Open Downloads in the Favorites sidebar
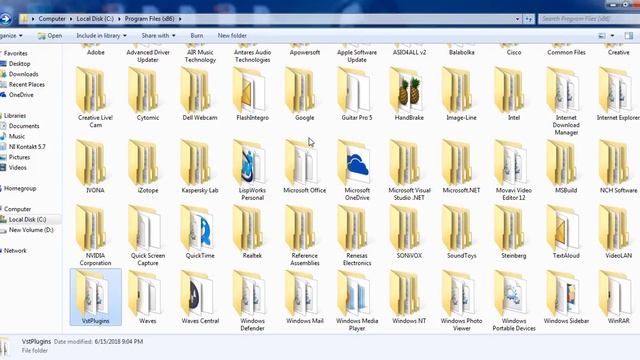 tap(23, 74)
